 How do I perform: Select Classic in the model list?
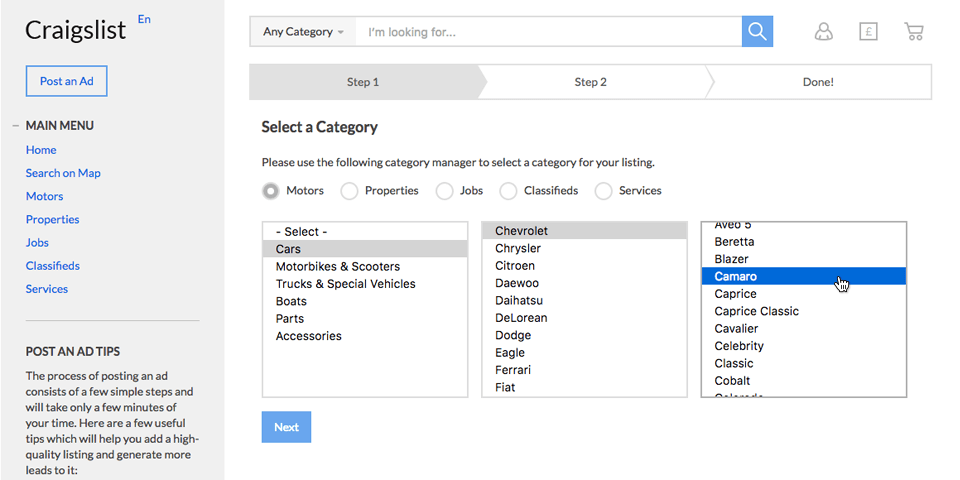coord(804,363)
